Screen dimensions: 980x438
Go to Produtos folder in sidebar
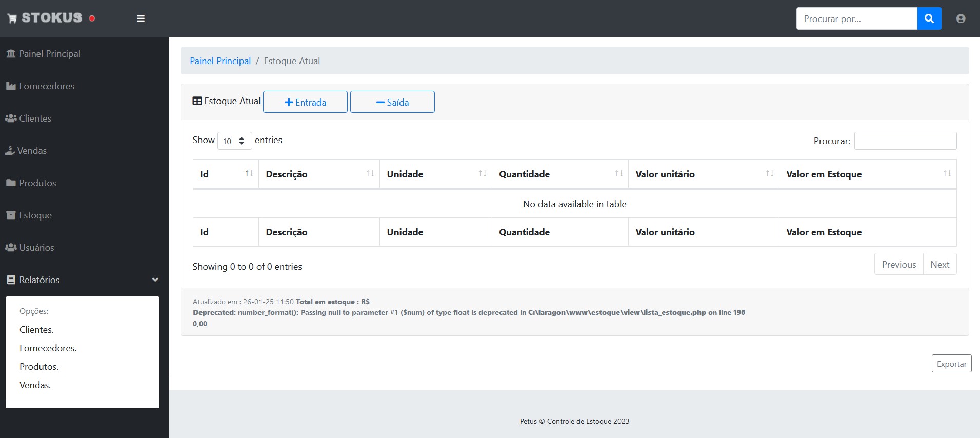tap(37, 183)
